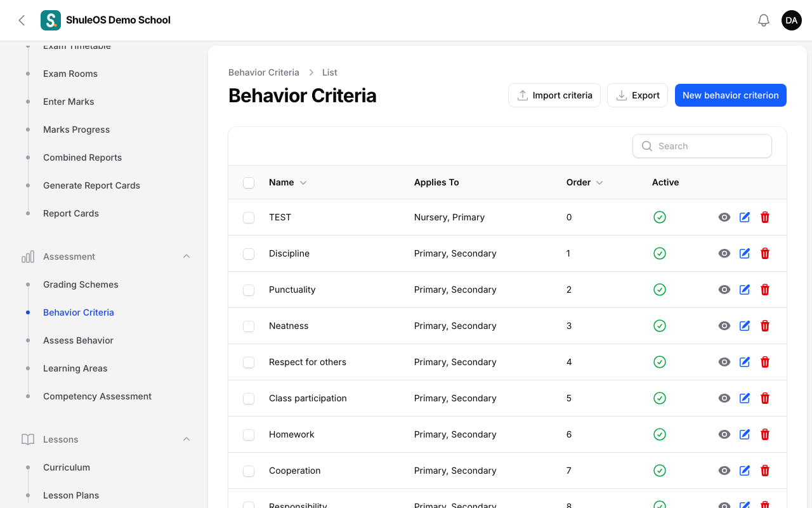
Task: Open the DA user avatar menu
Action: pos(792,20)
